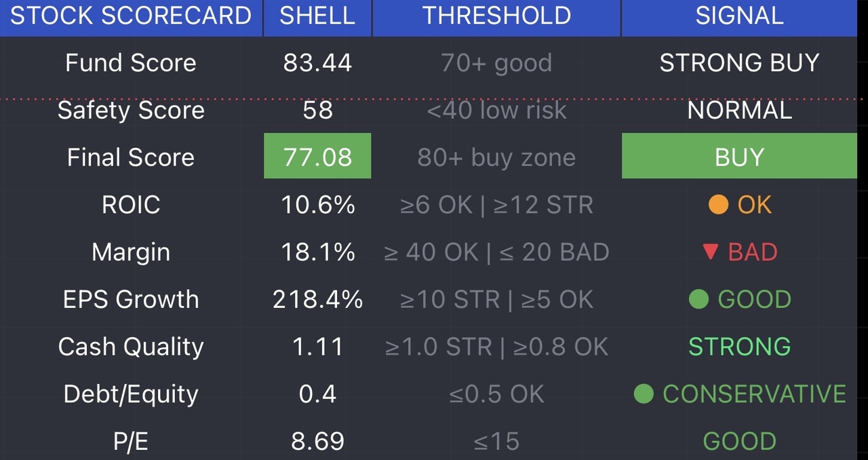Click the Debt/Equity value 0.4
Viewport: 868px width, 460px height.
(317, 394)
